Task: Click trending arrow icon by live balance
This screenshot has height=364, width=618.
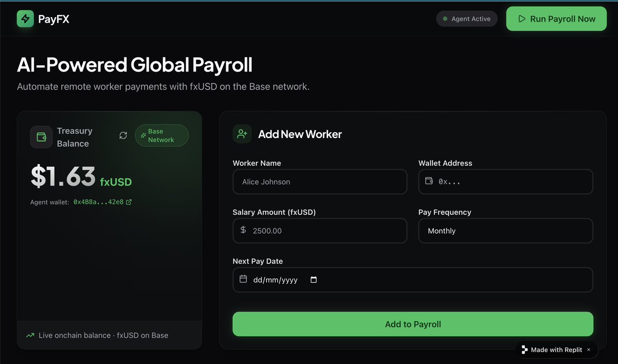Action: tap(30, 335)
